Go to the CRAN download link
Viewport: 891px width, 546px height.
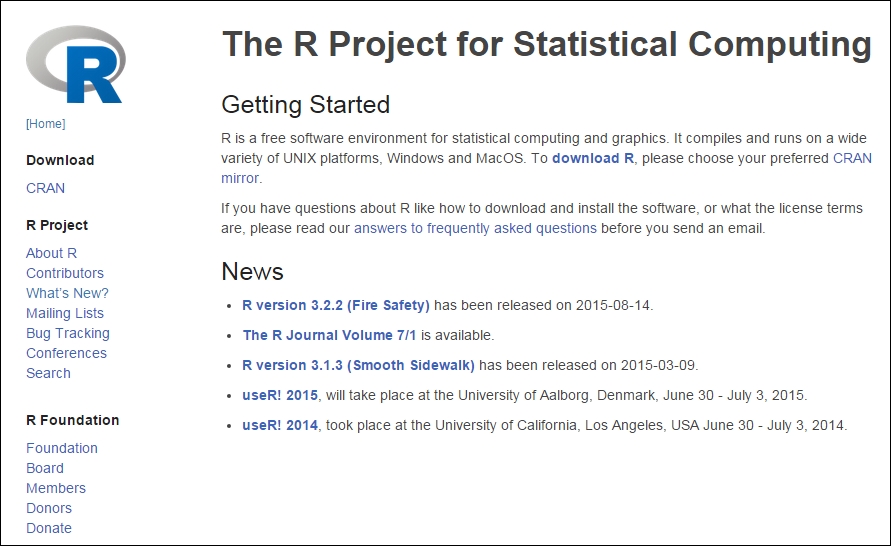[x=46, y=188]
